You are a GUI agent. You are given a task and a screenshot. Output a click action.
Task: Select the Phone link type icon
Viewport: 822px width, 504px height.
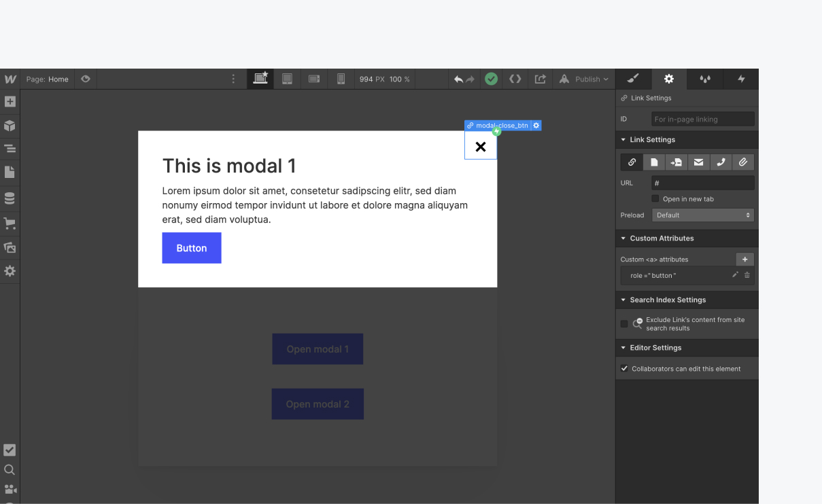(x=721, y=162)
